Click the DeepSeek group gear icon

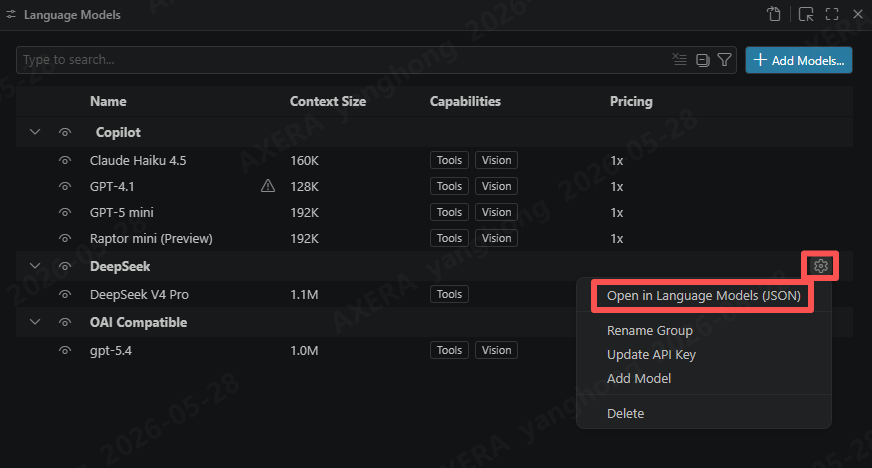click(820, 266)
